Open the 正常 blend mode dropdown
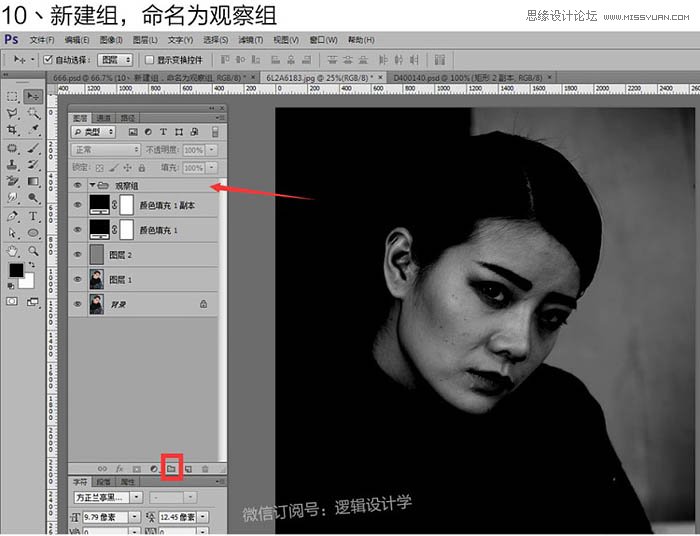Image resolution: width=700 pixels, height=536 pixels. click(x=106, y=150)
